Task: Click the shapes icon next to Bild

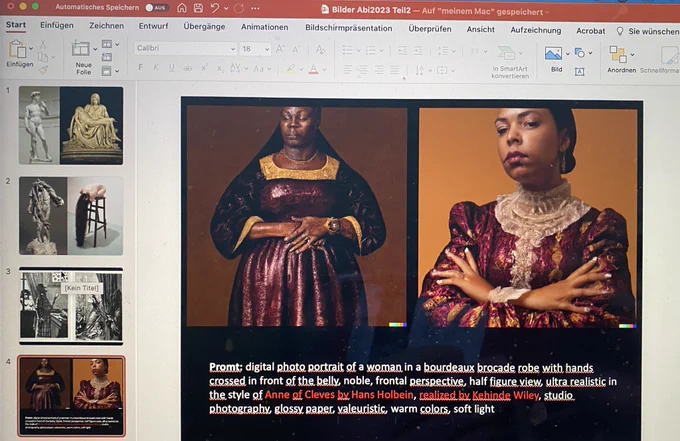Action: pyautogui.click(x=579, y=53)
